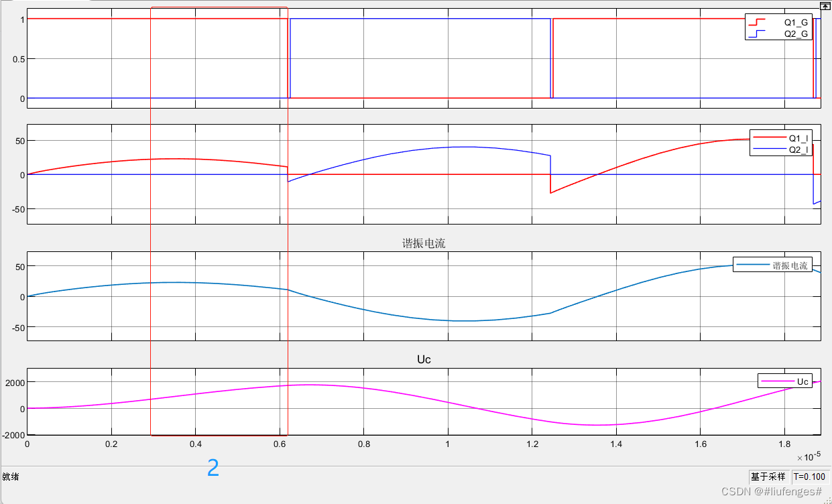Click the 0.4 x-axis tick label
Screen dimensions: 832x504
195,444
